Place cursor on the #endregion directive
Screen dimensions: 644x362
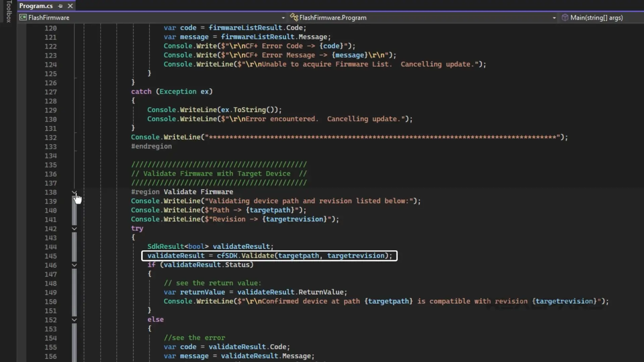coord(151,146)
